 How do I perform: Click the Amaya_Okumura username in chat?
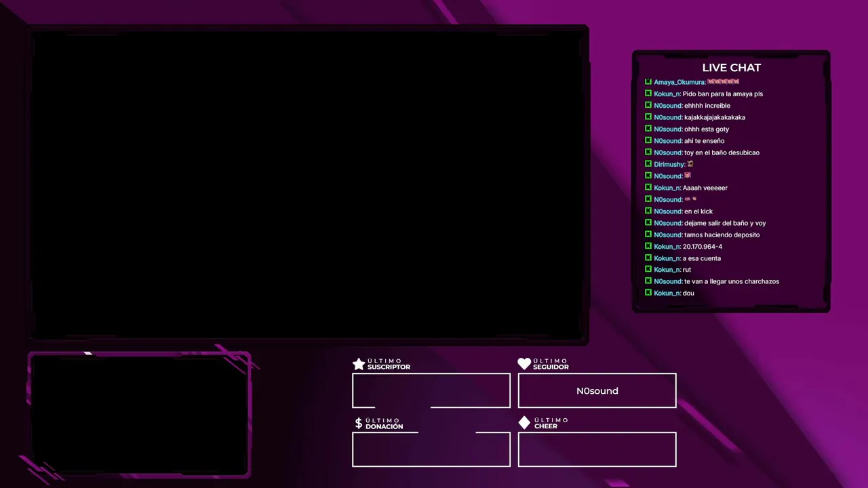pos(679,82)
